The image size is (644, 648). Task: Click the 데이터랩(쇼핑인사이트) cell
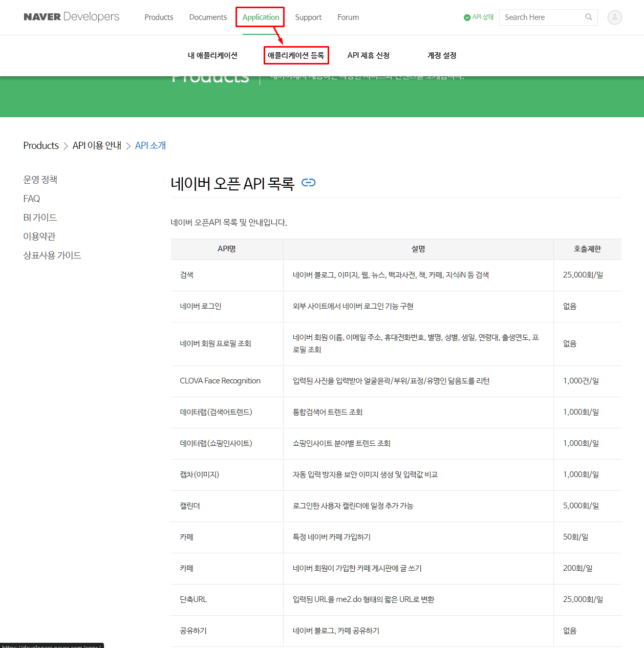tap(227, 444)
